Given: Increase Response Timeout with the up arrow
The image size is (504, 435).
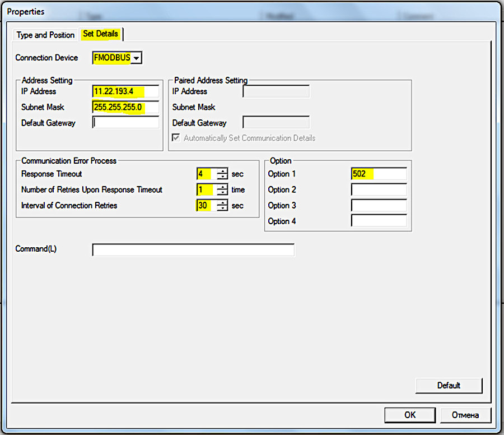Looking at the screenshot, I should pyautogui.click(x=222, y=171).
